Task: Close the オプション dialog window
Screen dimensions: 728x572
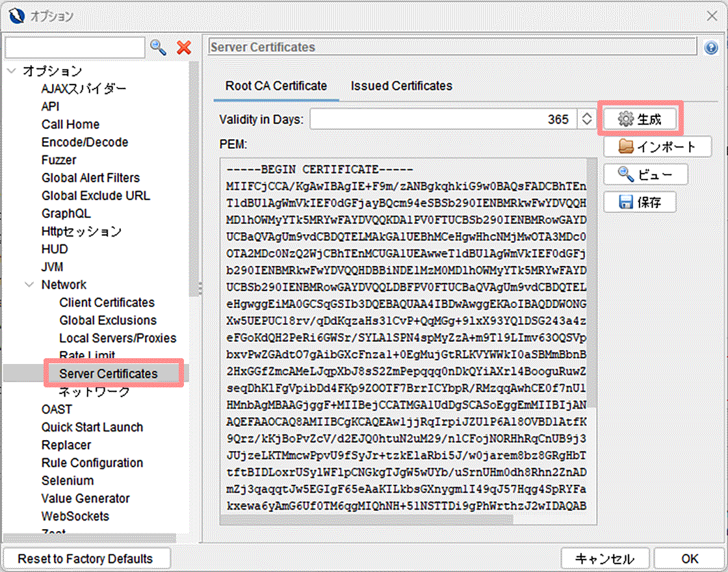Action: click(x=712, y=16)
